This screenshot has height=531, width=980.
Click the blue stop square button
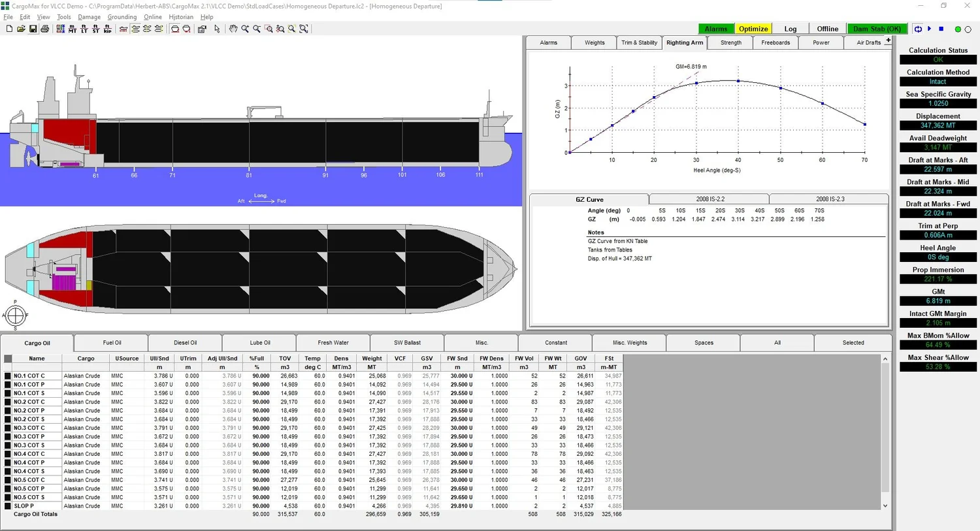coord(941,29)
